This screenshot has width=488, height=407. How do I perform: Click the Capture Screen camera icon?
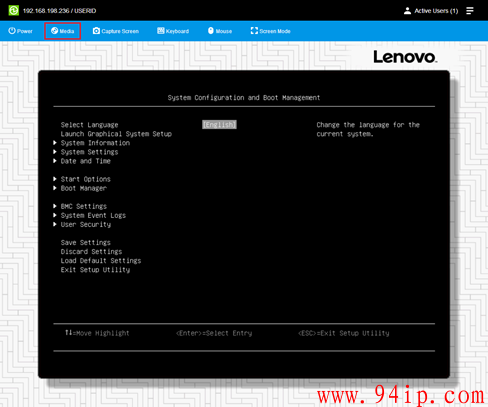click(x=96, y=31)
